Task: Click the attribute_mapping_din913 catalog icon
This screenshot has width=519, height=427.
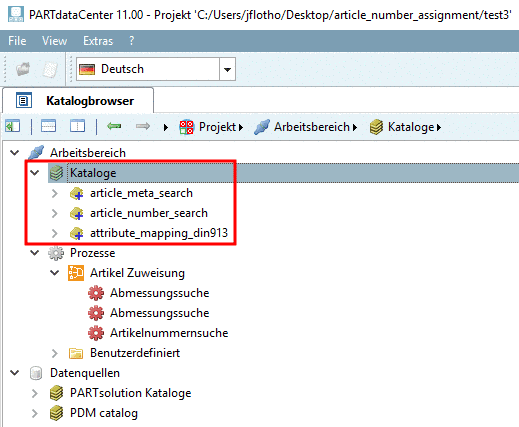Action: (x=76, y=233)
